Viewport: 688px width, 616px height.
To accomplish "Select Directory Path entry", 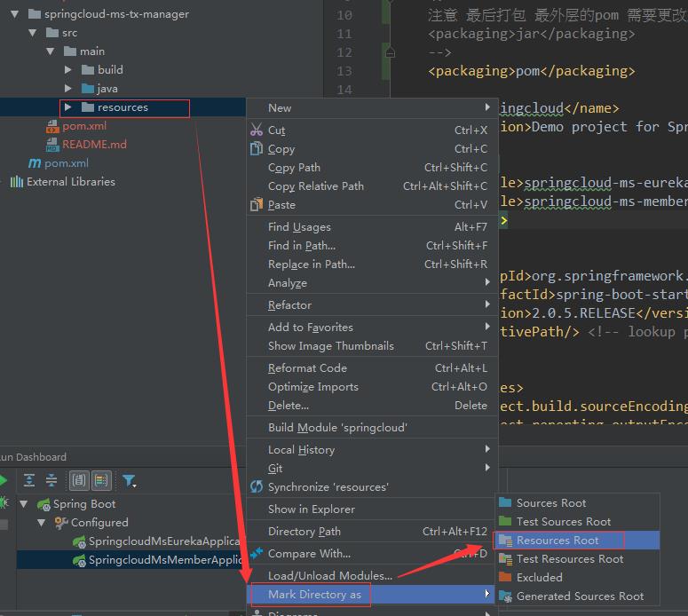I will click(373, 532).
